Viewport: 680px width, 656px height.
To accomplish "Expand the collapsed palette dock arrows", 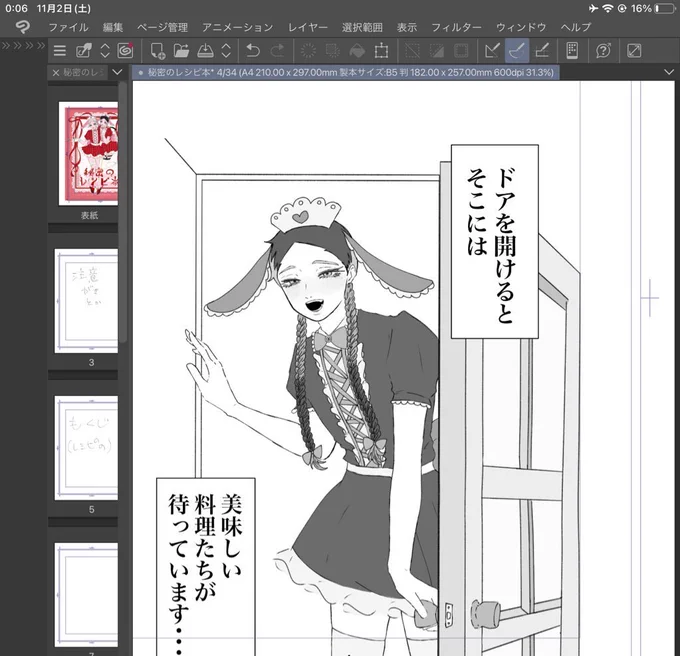I will pyautogui.click(x=23, y=46).
